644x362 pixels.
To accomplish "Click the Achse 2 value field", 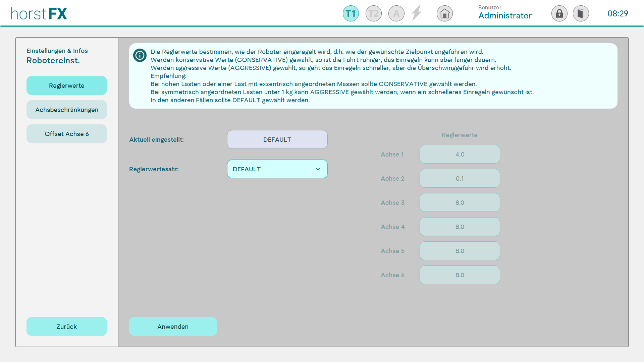I will click(460, 178).
